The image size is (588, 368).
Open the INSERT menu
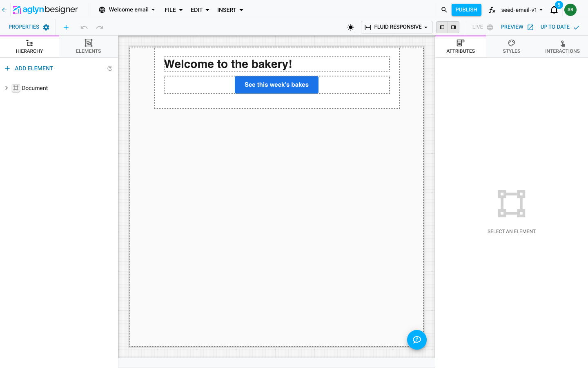click(x=230, y=10)
